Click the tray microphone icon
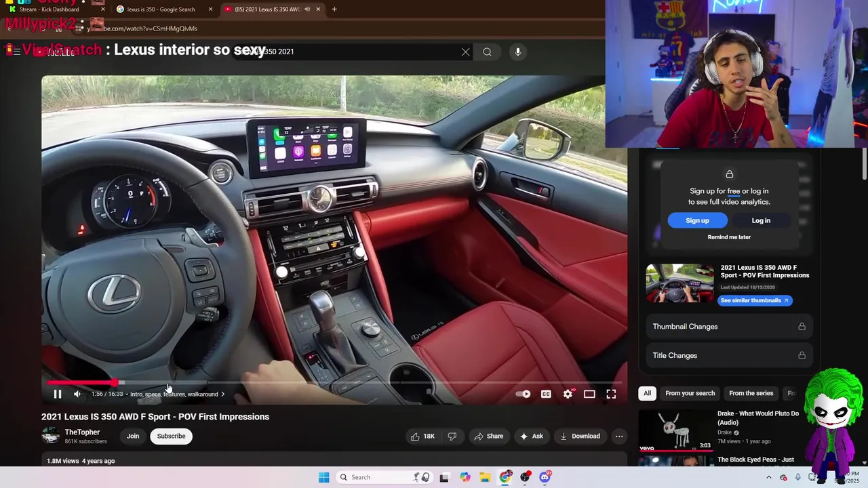Screen dimensions: 868x488 point(797,477)
